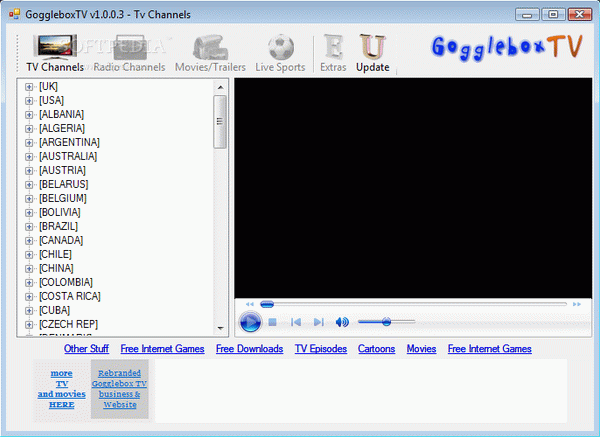Click the black video display area
The width and height of the screenshot is (600, 437).
point(413,188)
